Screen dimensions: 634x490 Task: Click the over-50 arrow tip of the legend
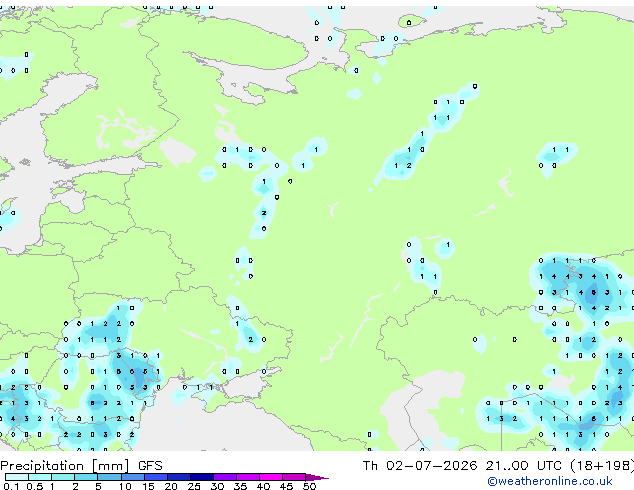coord(317,478)
